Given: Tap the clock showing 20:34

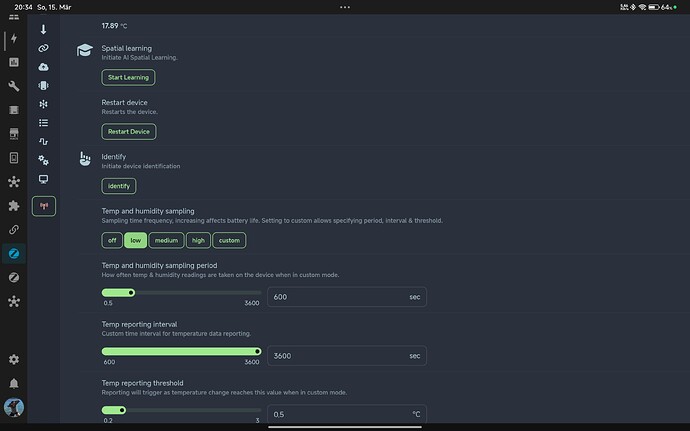Looking at the screenshot, I should pyautogui.click(x=23, y=7).
